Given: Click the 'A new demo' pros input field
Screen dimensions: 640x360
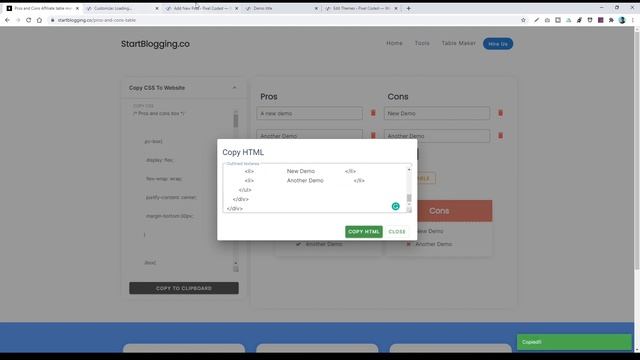Looking at the screenshot, I should click(x=309, y=113).
